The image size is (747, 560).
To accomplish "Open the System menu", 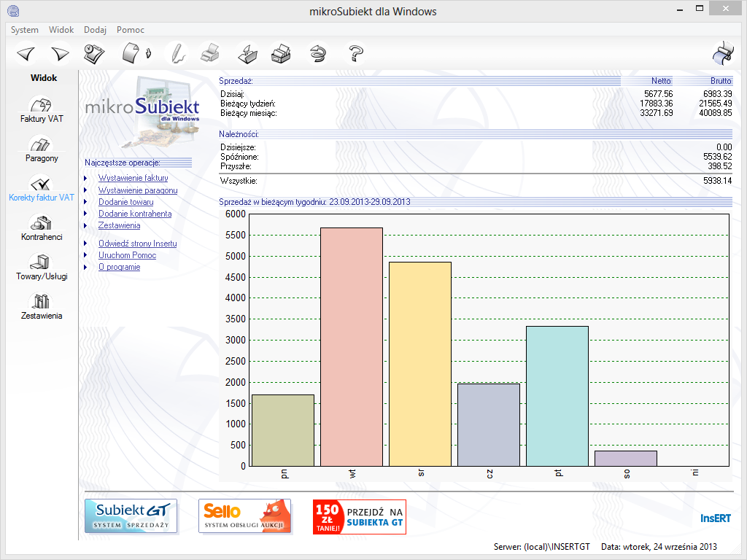I will pos(25,30).
